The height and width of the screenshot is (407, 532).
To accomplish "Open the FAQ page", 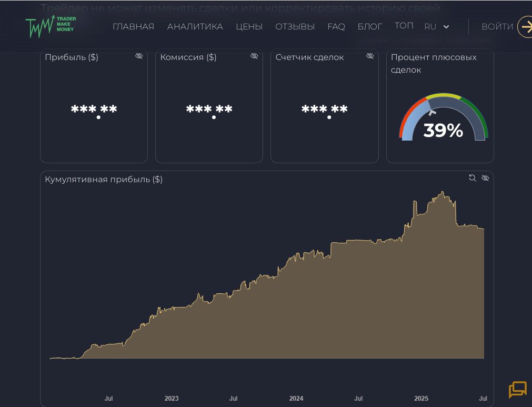I will pos(336,26).
